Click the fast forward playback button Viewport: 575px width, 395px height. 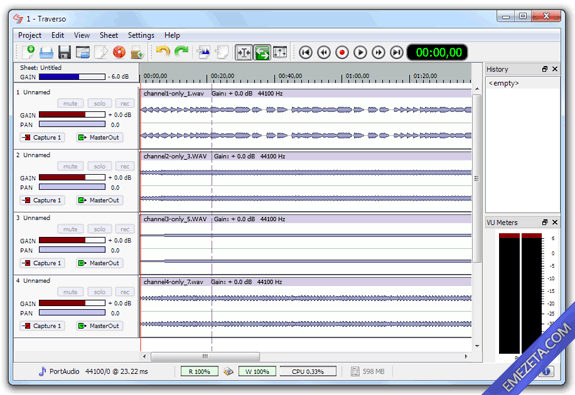coord(378,52)
